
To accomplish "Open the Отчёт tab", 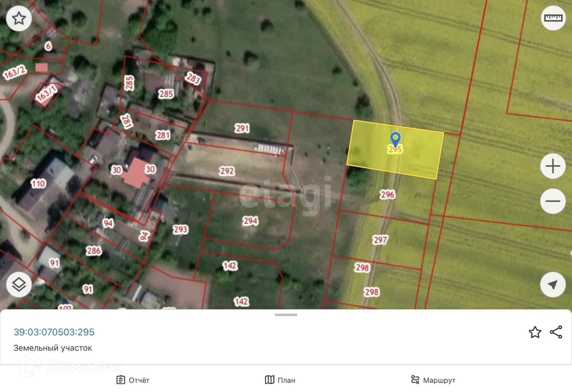I will 133,380.
